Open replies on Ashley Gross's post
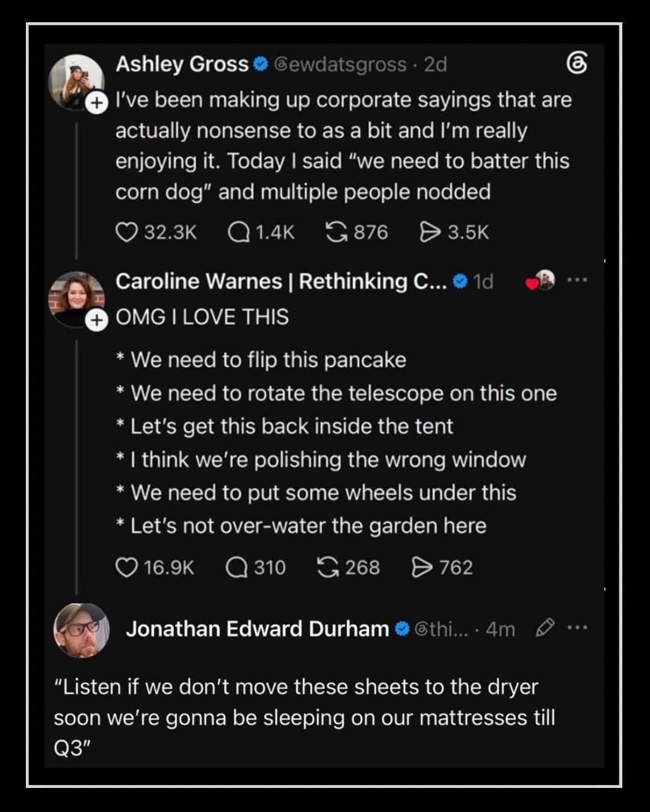 (238, 232)
